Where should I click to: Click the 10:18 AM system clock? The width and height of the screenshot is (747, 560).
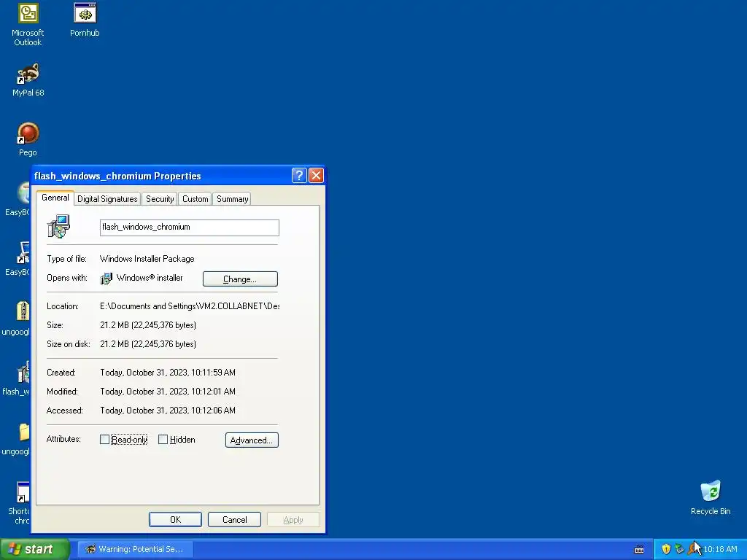click(720, 549)
